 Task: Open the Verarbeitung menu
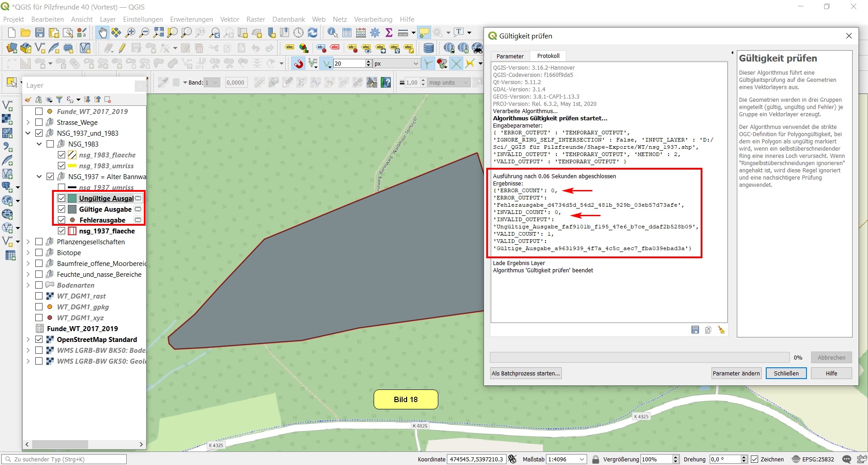coord(373,19)
